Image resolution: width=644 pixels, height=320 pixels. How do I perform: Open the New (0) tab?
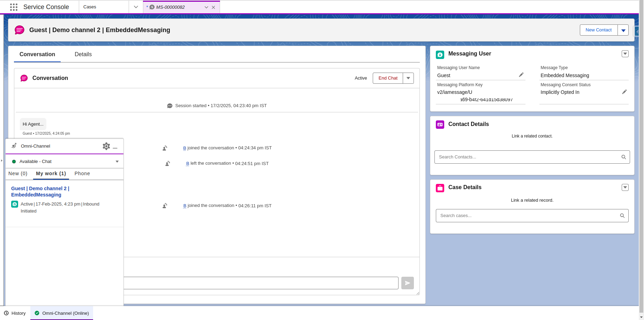[x=18, y=173]
